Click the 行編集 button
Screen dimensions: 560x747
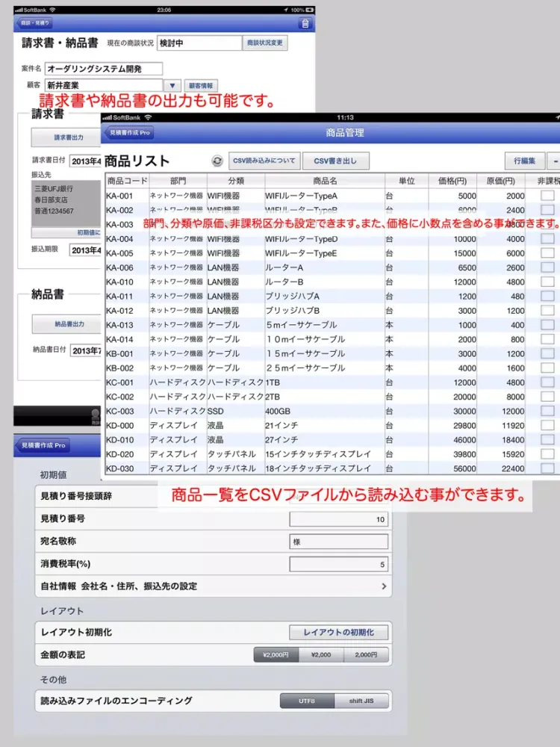[x=524, y=161]
